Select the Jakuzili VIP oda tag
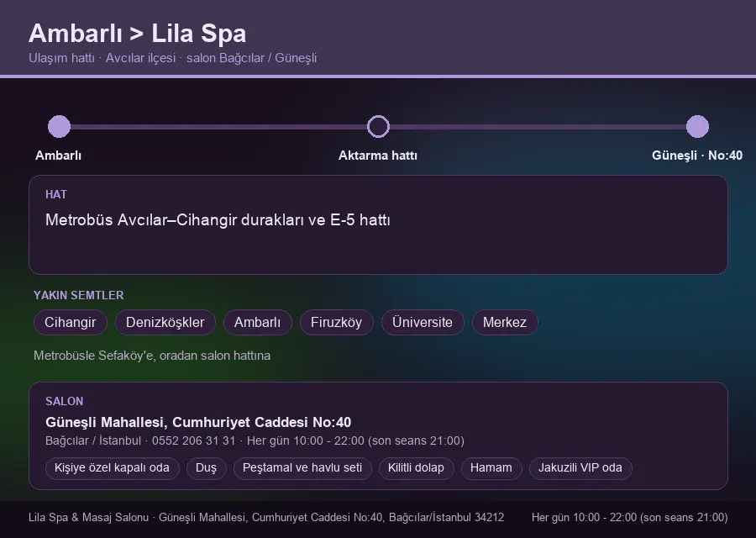This screenshot has width=756, height=538. pyautogui.click(x=580, y=468)
